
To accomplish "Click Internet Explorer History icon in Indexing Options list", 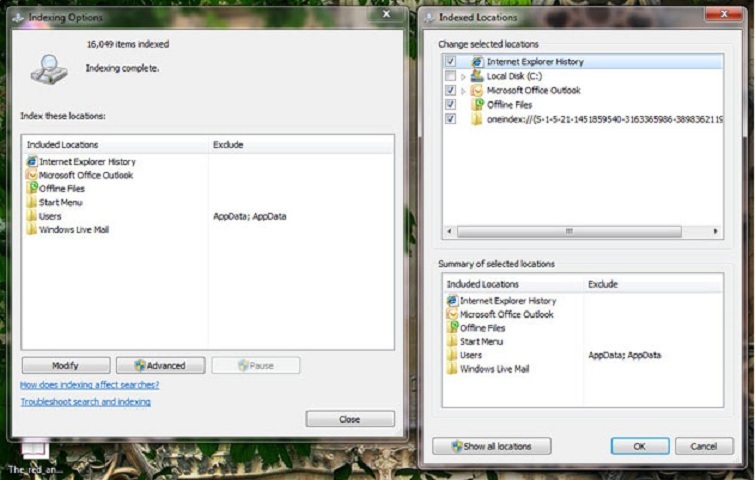I will click(x=32, y=162).
